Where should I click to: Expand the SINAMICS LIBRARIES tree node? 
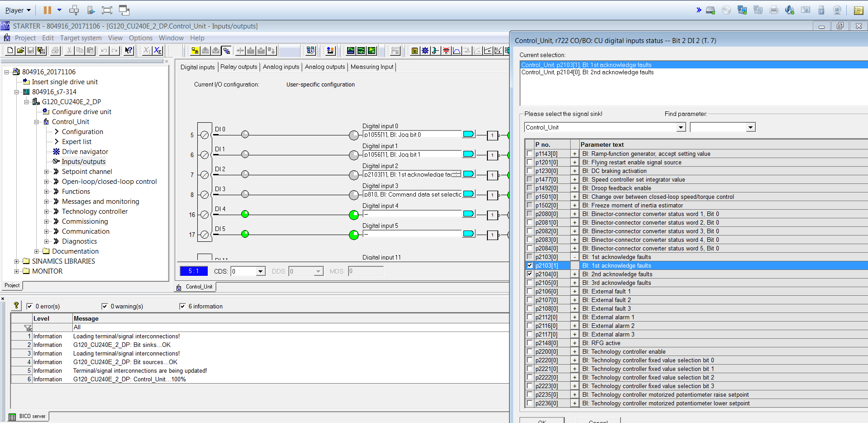(16, 261)
